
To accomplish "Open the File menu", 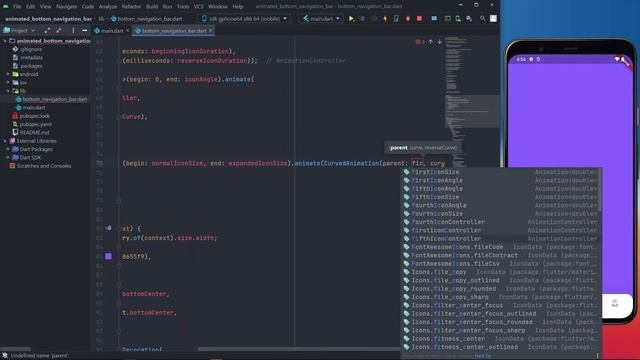I will pyautogui.click(x=17, y=7).
